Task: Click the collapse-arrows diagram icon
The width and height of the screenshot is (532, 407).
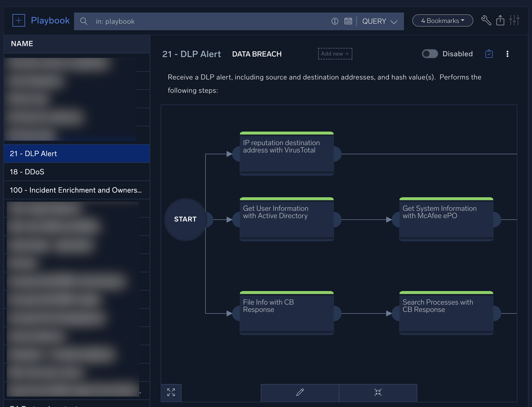Action: [378, 392]
